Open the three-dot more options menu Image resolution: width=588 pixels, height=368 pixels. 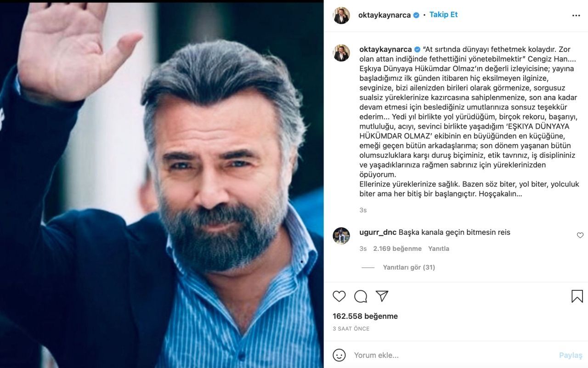576,16
